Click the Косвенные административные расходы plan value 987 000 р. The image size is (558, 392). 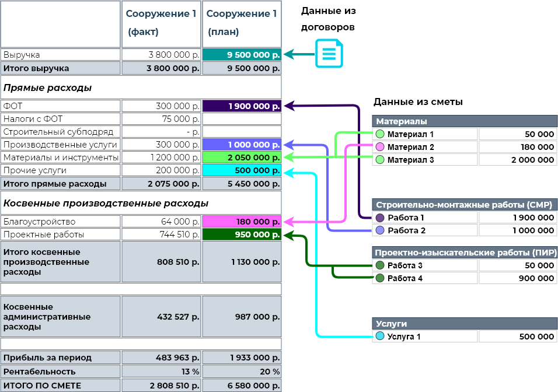point(242,317)
